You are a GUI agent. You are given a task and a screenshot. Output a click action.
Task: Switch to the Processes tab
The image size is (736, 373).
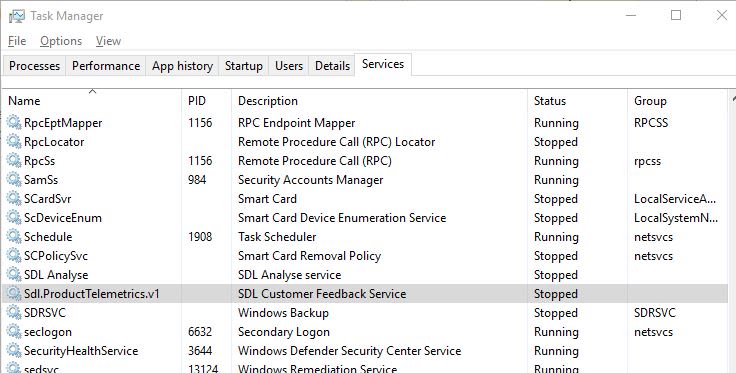(x=34, y=66)
